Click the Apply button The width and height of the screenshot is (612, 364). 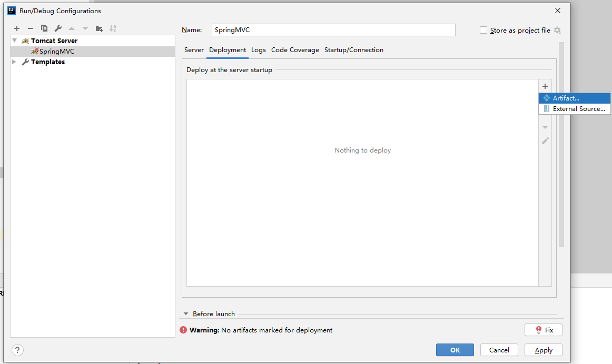coord(544,350)
